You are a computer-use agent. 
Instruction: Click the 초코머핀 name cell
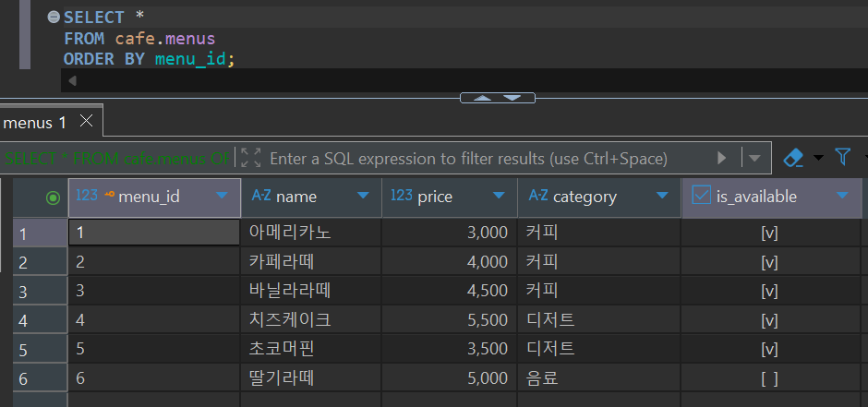[x=311, y=349]
